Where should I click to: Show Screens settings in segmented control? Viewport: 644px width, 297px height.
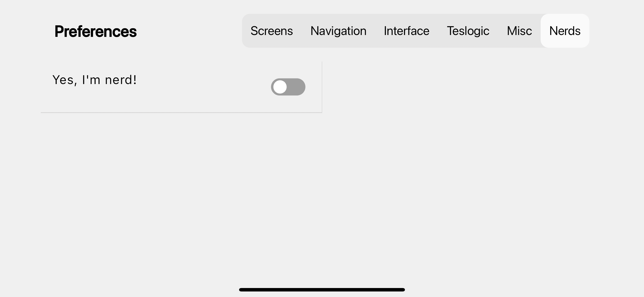(272, 31)
